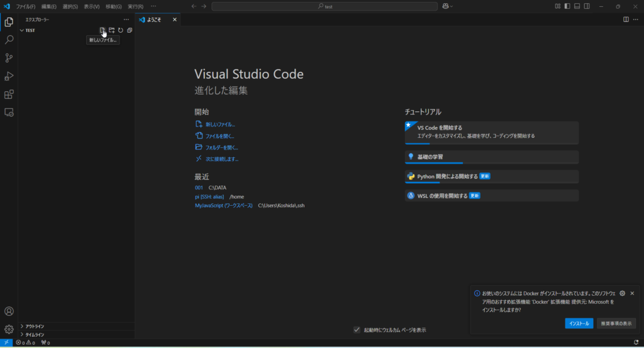Click the フォルダーを開く... link
644x348 pixels.
[x=222, y=147]
